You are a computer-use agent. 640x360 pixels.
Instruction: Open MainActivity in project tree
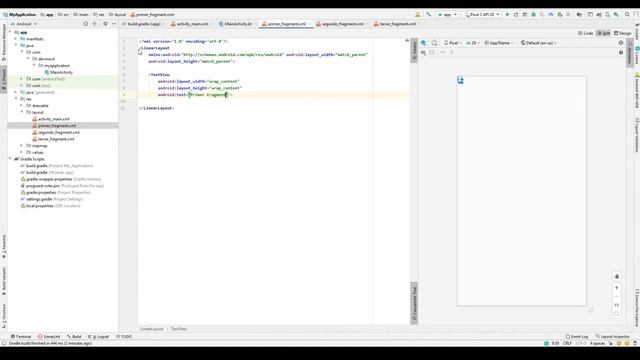tap(61, 72)
